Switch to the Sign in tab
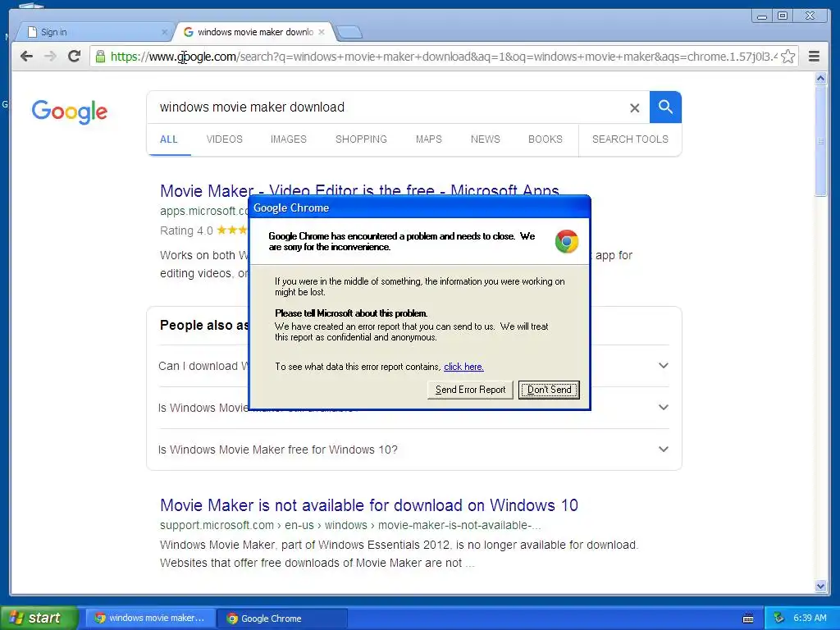This screenshot has height=630, width=840. 94,32
